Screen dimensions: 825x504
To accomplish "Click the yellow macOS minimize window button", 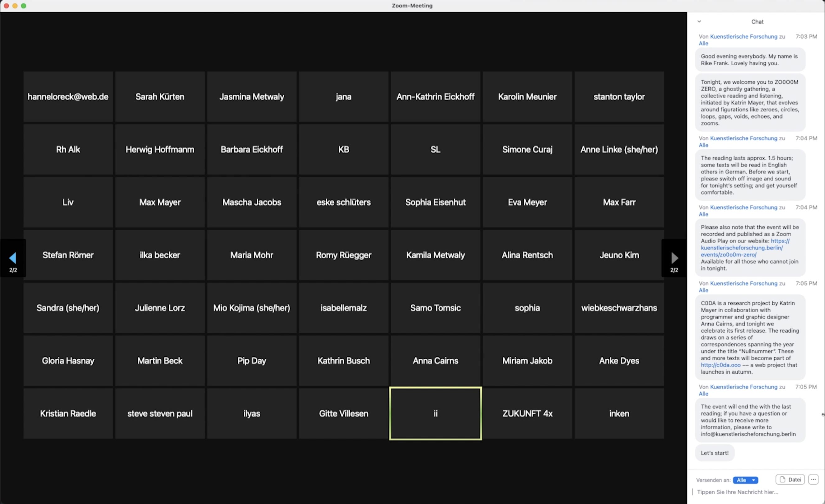I will click(x=15, y=6).
